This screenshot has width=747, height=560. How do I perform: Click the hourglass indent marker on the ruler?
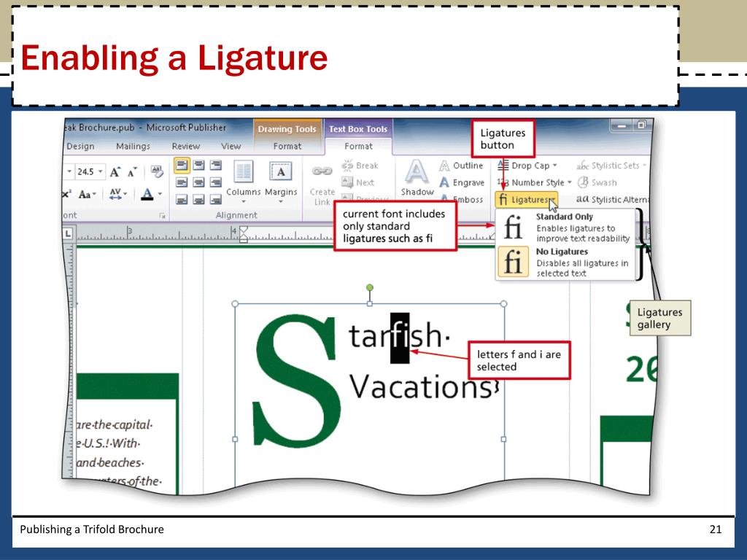pos(244,234)
